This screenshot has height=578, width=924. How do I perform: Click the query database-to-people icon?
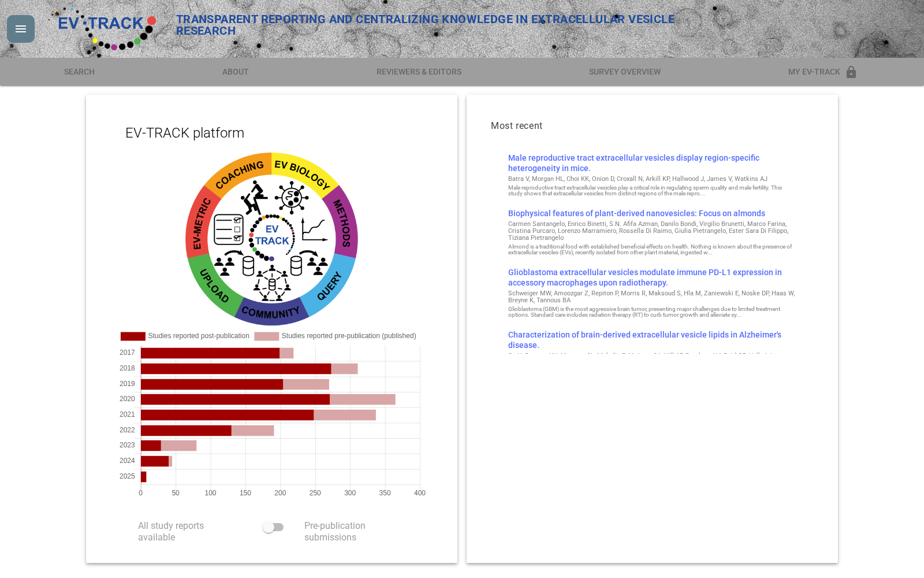[309, 264]
